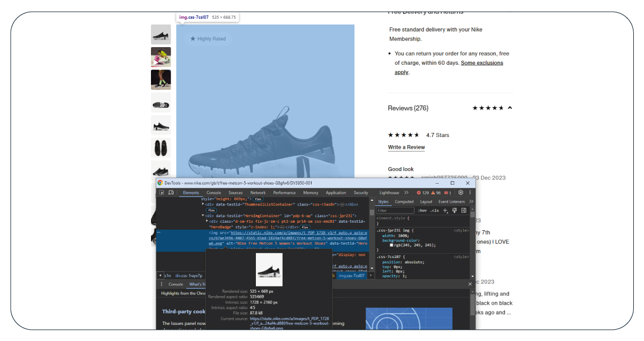Open the Memory tab
The height and width of the screenshot is (341, 644).
[x=310, y=193]
